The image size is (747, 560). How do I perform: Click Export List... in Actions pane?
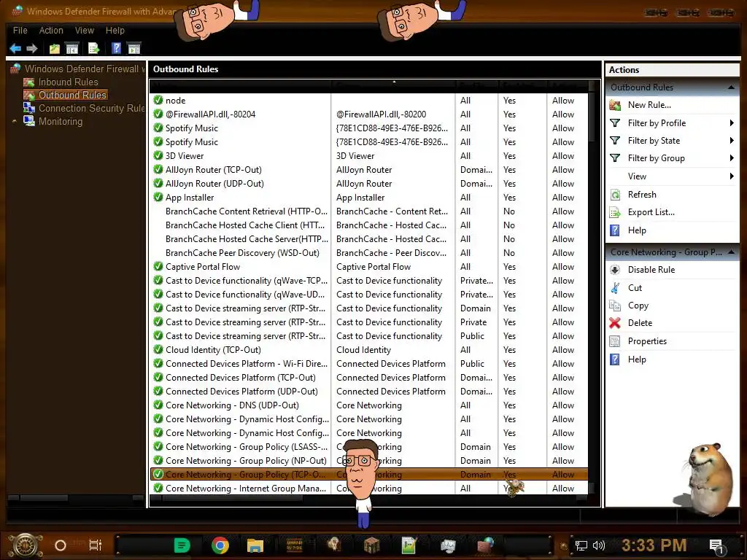click(x=651, y=212)
